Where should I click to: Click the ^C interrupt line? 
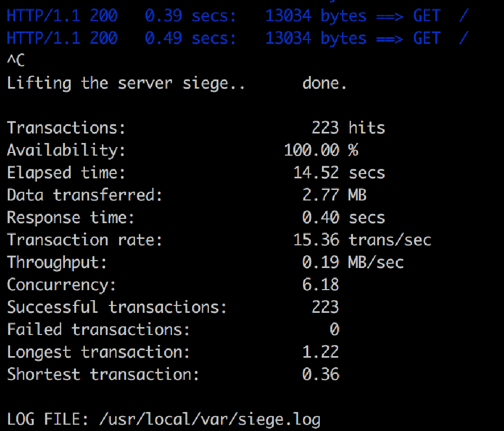tap(16, 60)
